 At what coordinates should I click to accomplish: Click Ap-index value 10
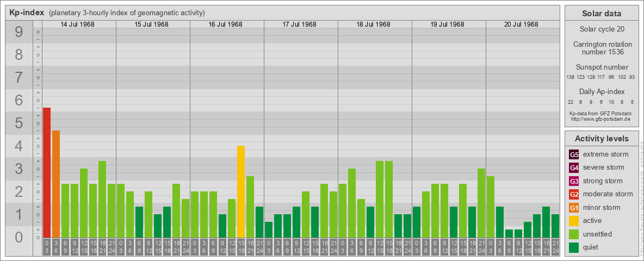tap(611, 102)
